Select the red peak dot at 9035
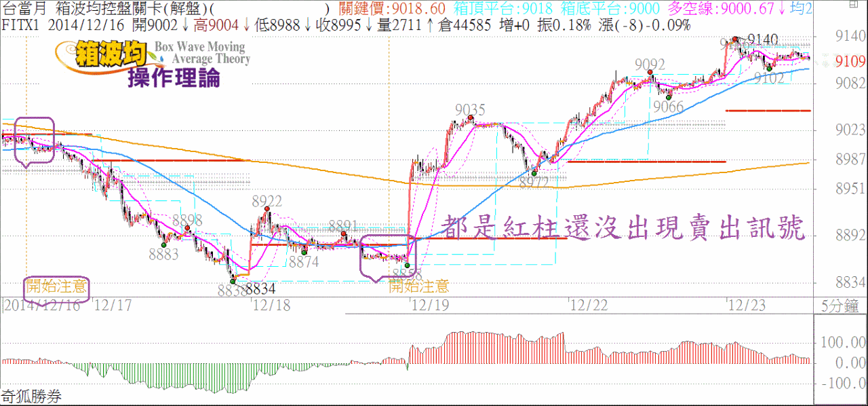868x406 pixels. tap(471, 117)
